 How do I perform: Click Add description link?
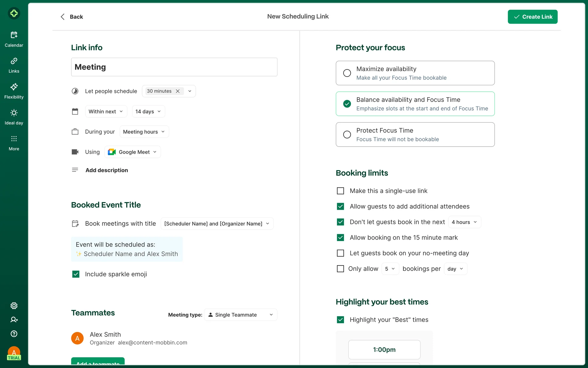click(107, 170)
